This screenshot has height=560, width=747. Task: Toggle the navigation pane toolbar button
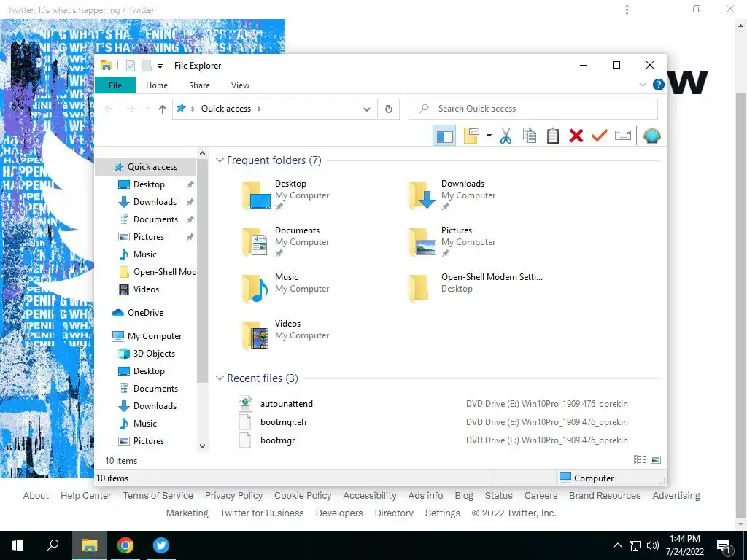[444, 136]
